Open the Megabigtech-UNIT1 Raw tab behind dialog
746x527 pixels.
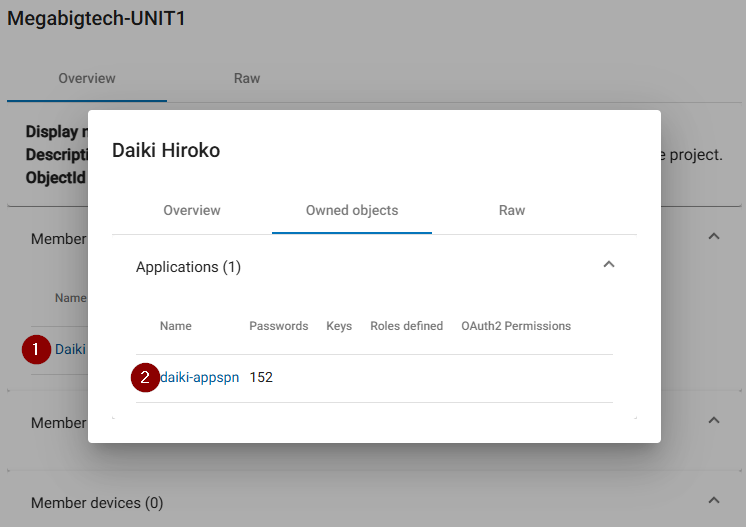click(247, 78)
